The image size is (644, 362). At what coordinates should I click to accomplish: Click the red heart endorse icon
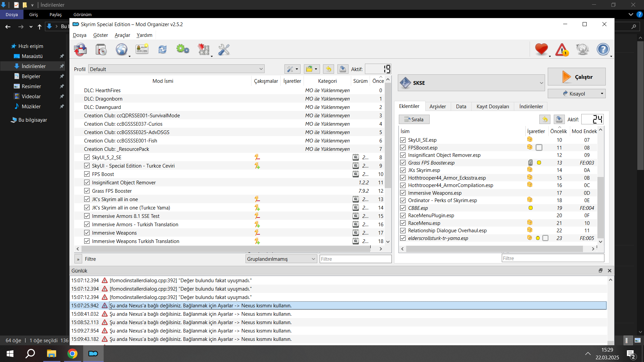pos(541,50)
